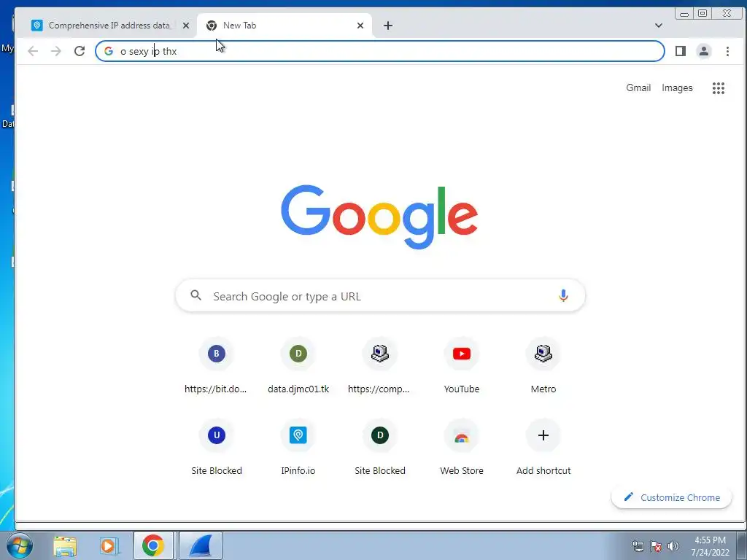747x560 pixels.
Task: Start voice search with microphone
Action: (563, 296)
